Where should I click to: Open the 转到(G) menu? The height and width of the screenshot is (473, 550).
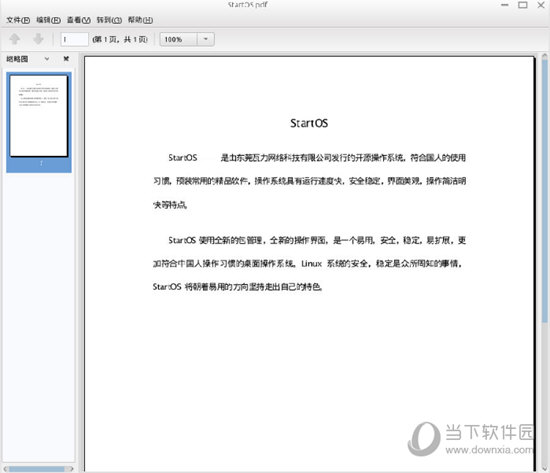point(109,20)
